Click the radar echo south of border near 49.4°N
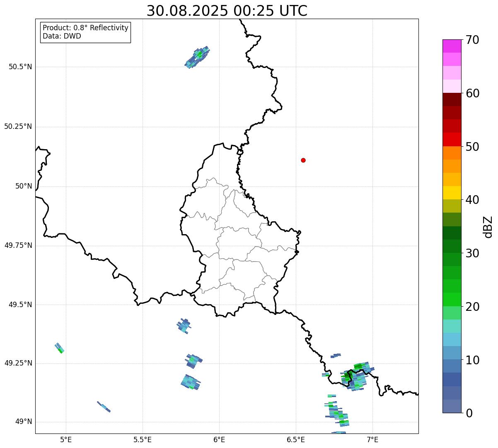The width and height of the screenshot is (498, 448). 184,326
